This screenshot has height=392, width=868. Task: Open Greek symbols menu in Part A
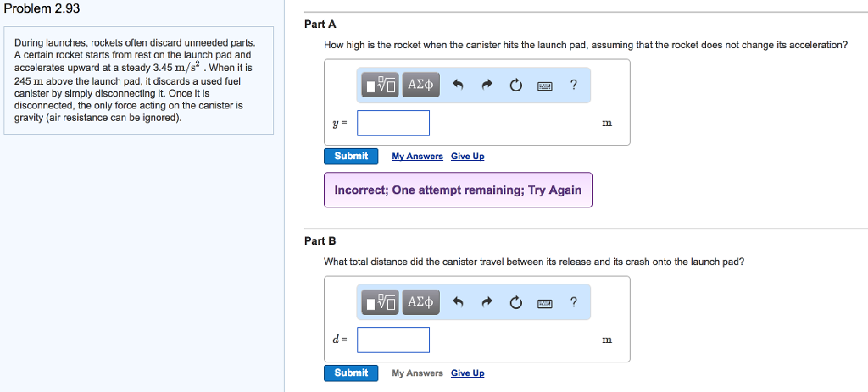coord(420,85)
